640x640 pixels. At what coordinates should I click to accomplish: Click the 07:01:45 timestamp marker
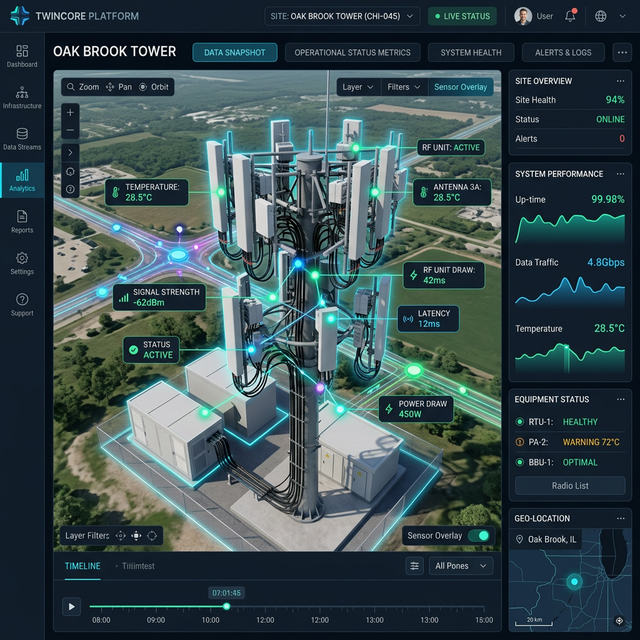[227, 593]
